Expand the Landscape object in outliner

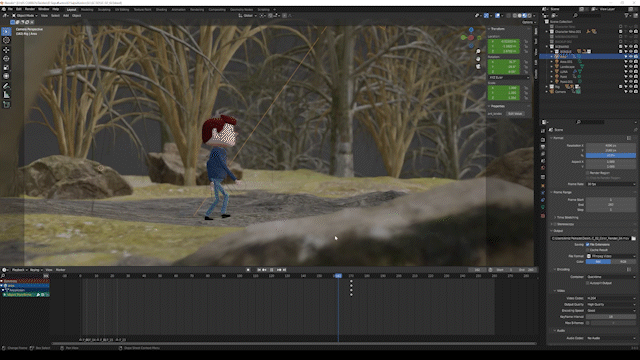click(551, 67)
